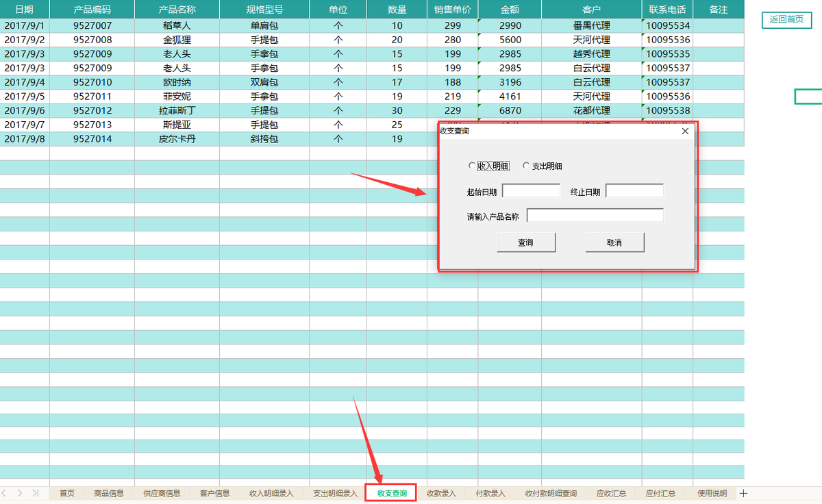Click the 取消 button in the dialog
Screen dimensions: 822x504
614,242
